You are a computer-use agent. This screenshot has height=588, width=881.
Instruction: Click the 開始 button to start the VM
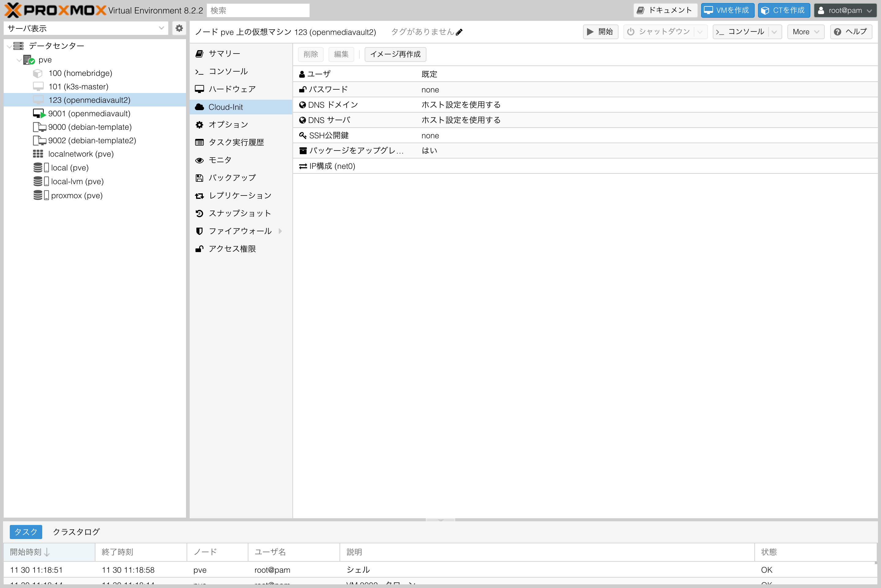click(600, 32)
